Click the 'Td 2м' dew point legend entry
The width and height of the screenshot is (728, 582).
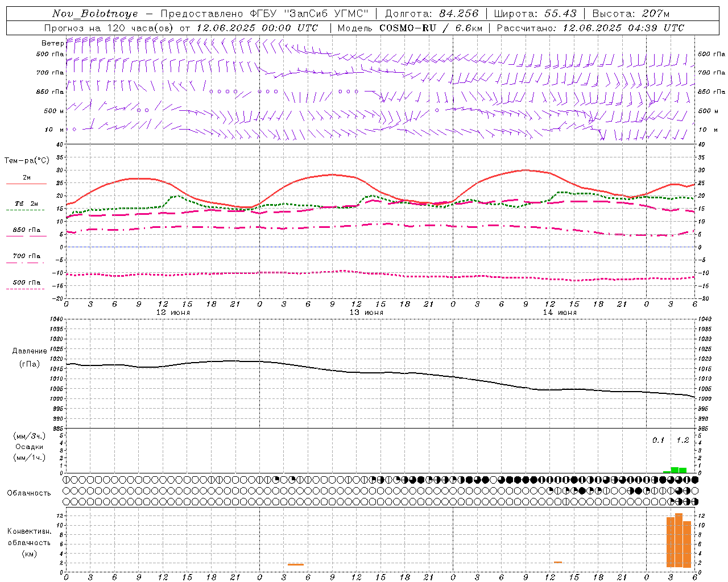tap(27, 203)
